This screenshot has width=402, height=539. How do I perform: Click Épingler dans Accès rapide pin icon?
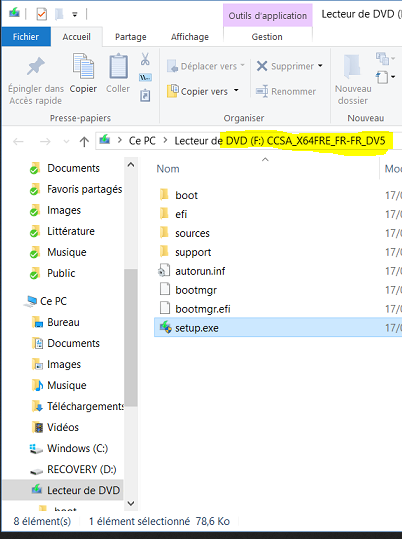pyautogui.click(x=36, y=66)
